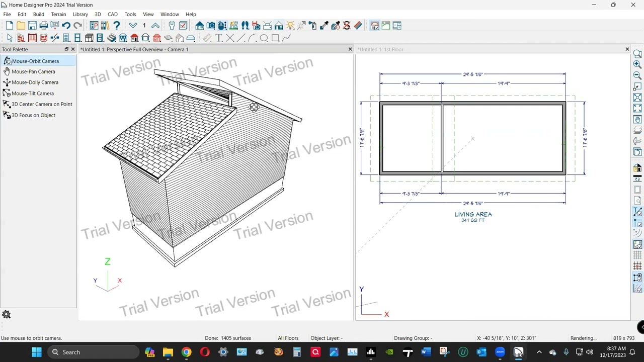Image resolution: width=644 pixels, height=362 pixels.
Task: Click the Zoom Out magnifier icon
Action: tap(637, 75)
